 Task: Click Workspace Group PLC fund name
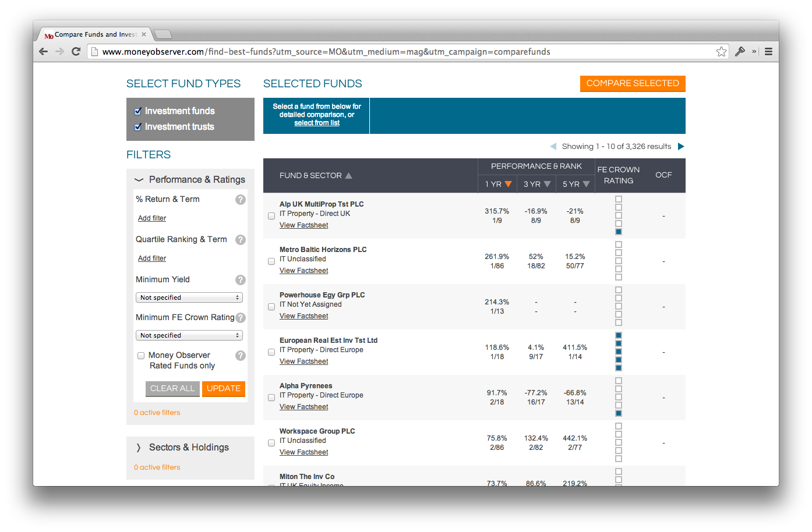tap(317, 431)
